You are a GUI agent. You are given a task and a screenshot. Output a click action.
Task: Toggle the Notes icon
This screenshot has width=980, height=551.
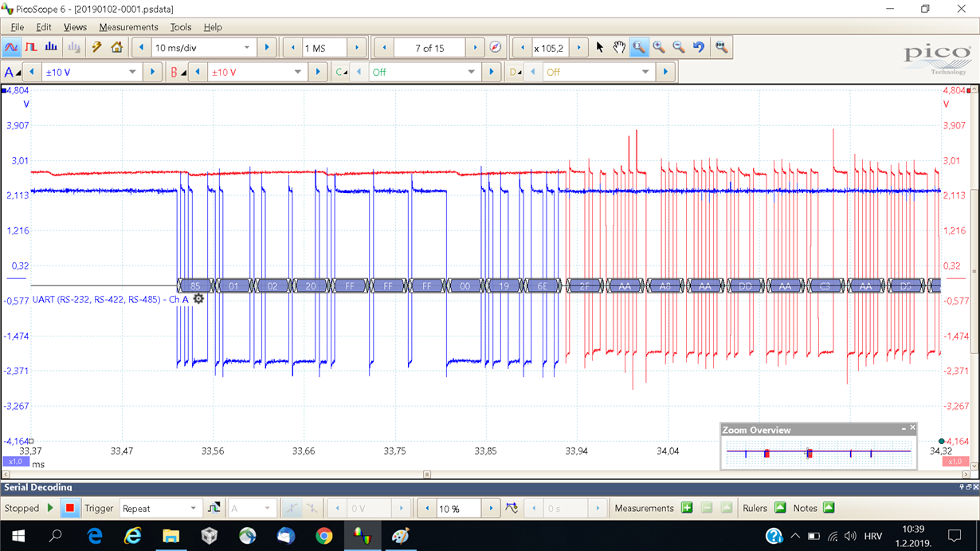point(829,508)
